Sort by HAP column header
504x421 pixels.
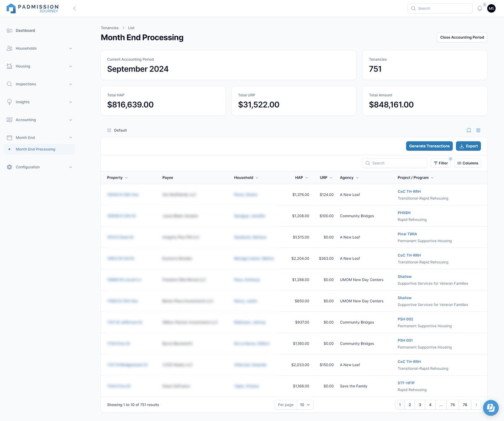point(302,178)
